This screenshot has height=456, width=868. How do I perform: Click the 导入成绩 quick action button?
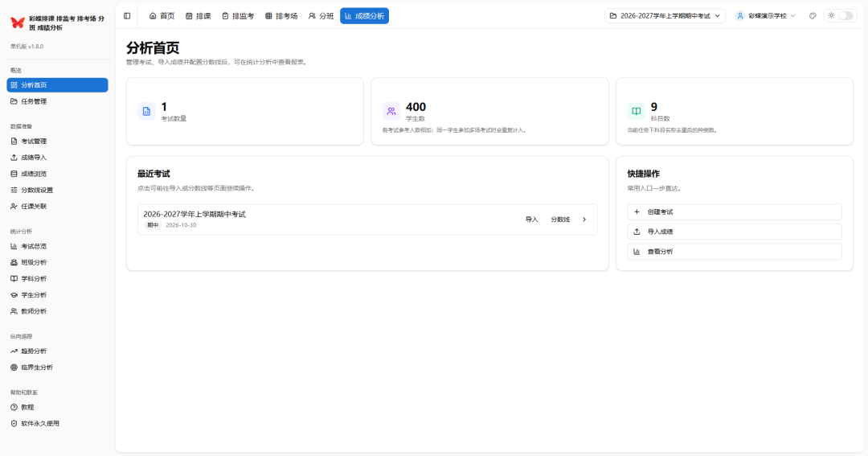tap(734, 232)
